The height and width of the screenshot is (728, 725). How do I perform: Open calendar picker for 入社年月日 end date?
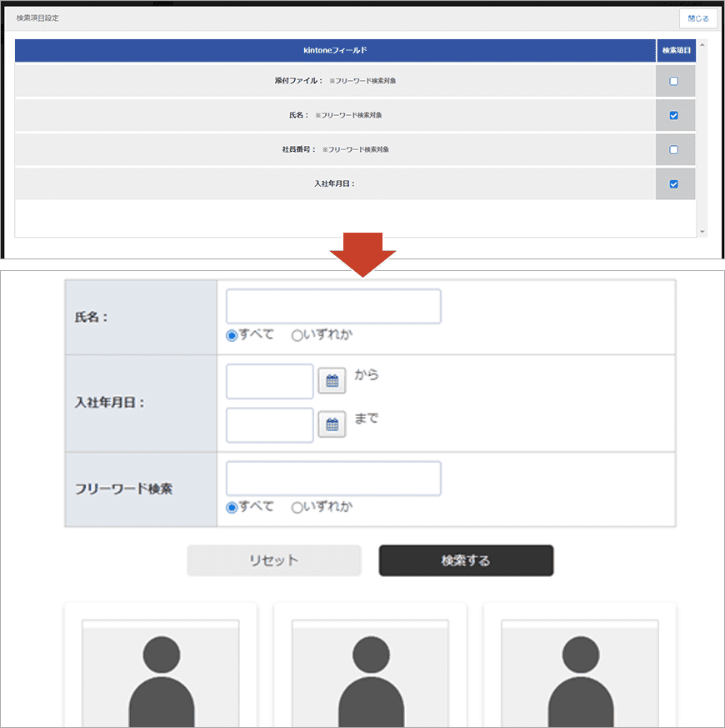pos(332,425)
